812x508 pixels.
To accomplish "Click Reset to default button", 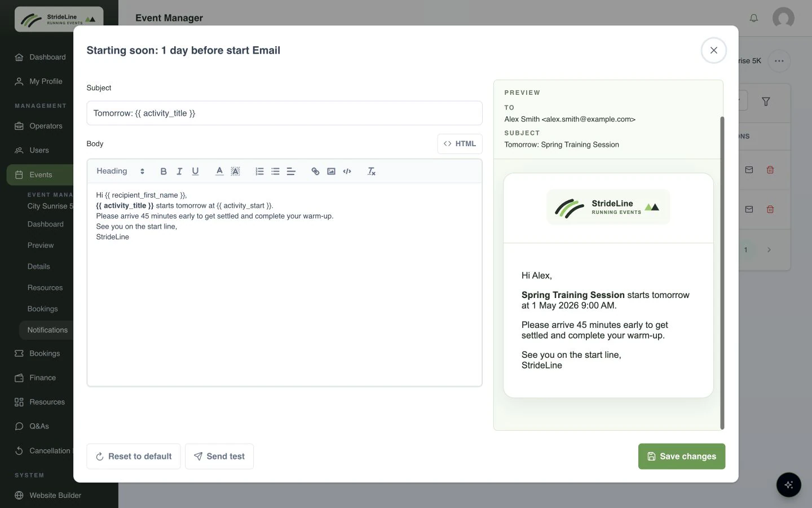I will (x=134, y=456).
